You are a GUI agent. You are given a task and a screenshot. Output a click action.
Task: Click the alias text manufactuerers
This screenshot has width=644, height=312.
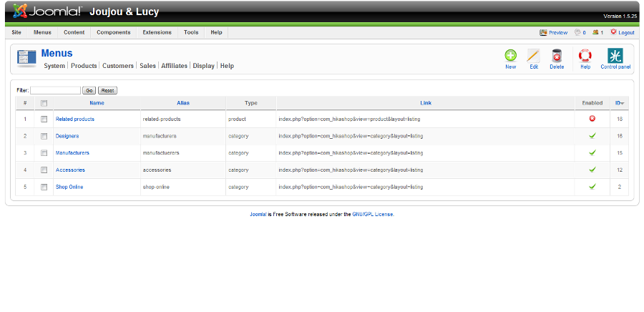(161, 152)
